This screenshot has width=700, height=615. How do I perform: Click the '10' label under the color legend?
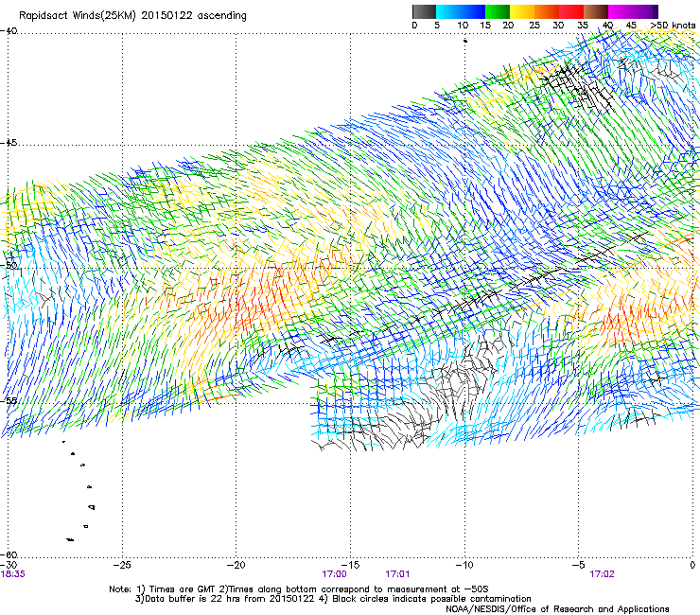click(463, 26)
